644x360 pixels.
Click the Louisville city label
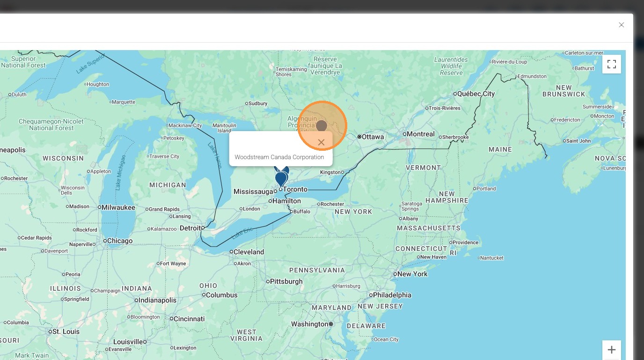pyautogui.click(x=127, y=342)
